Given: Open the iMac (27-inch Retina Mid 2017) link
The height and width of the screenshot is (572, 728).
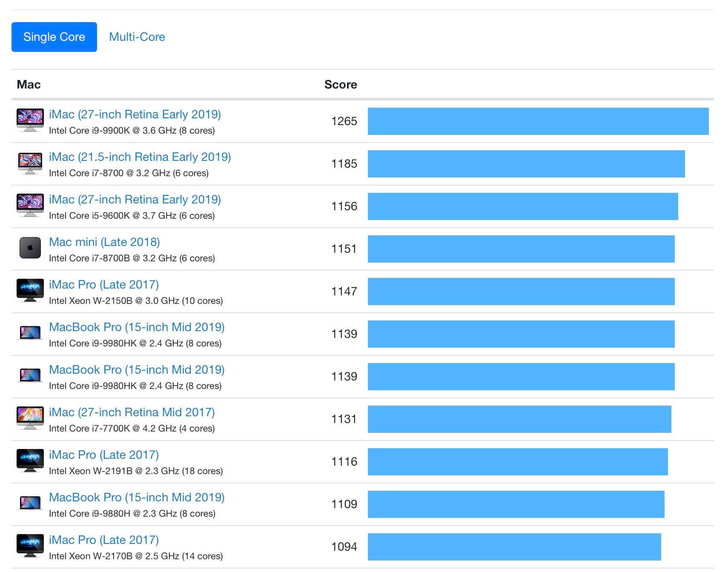Looking at the screenshot, I should [x=132, y=412].
